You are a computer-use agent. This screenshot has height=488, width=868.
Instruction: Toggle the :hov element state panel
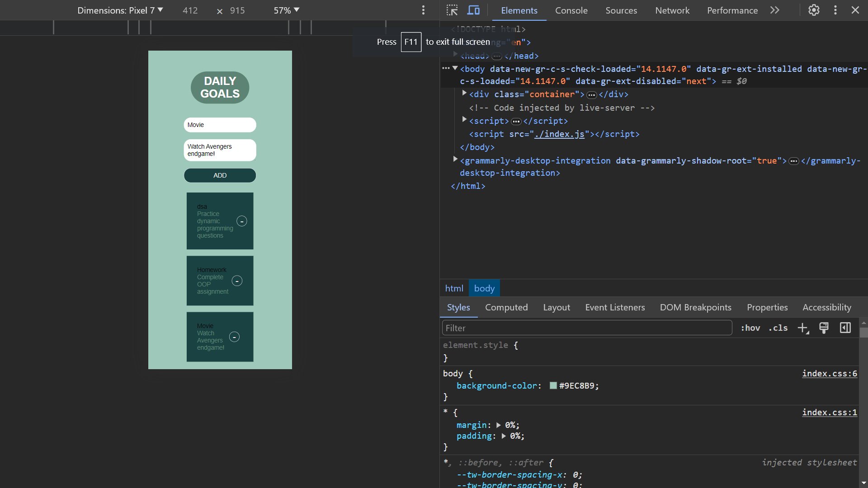tap(750, 328)
